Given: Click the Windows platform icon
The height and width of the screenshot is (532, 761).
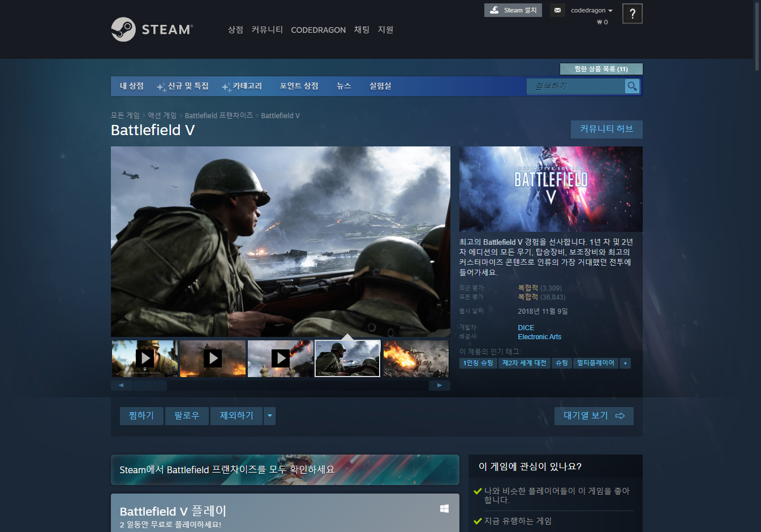Looking at the screenshot, I should click(x=445, y=509).
